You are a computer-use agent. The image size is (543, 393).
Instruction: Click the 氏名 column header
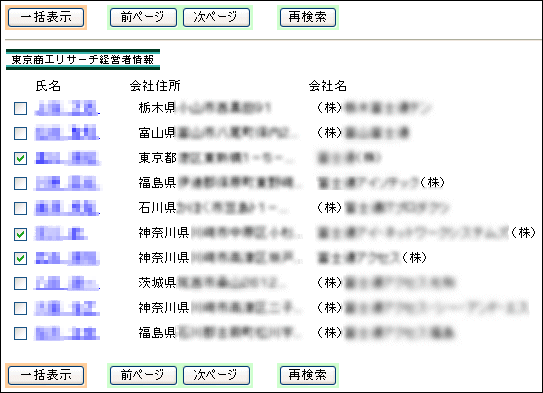tap(48, 86)
